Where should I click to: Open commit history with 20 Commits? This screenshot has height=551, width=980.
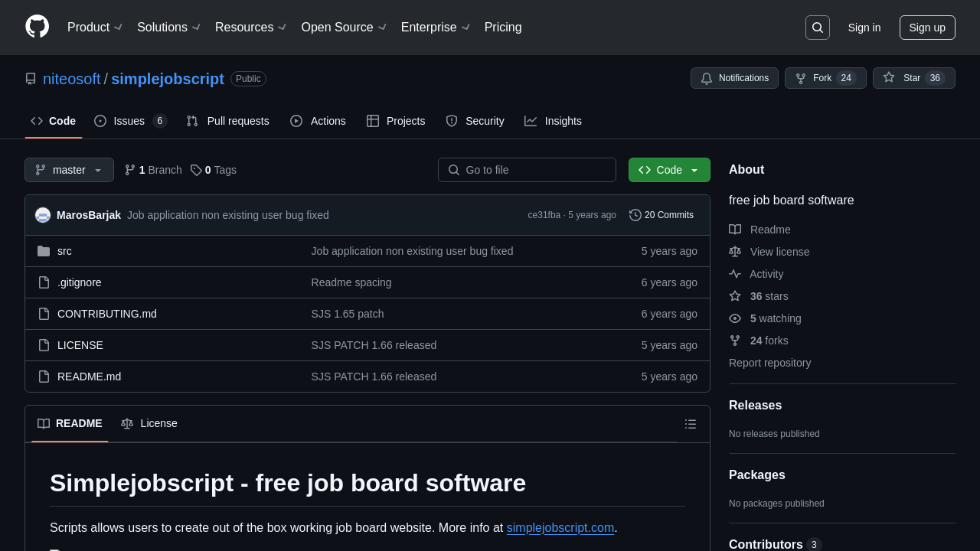[x=661, y=215]
